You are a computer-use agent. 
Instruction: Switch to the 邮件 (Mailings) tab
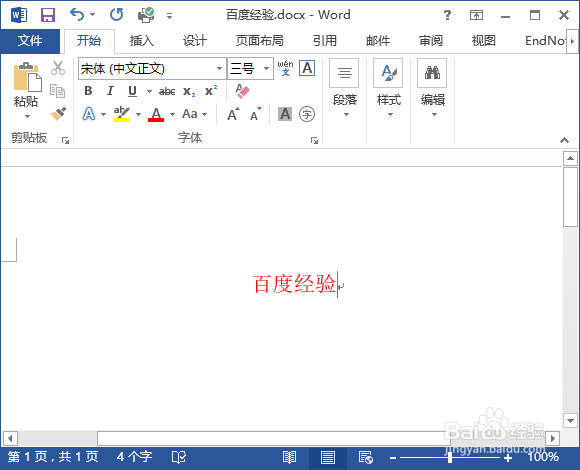coord(378,41)
